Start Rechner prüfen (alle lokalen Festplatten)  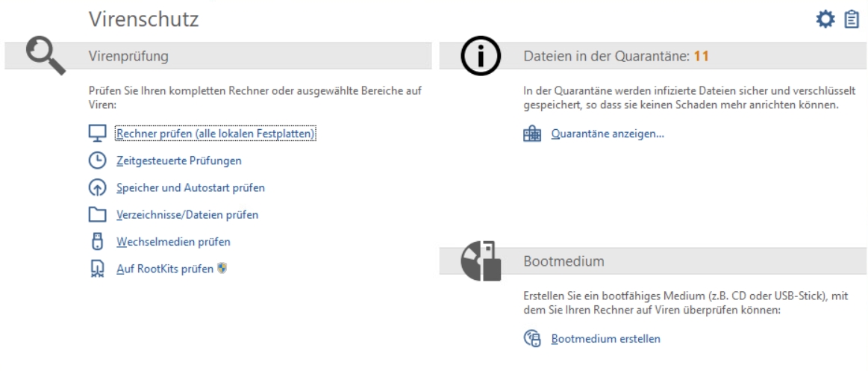click(216, 134)
